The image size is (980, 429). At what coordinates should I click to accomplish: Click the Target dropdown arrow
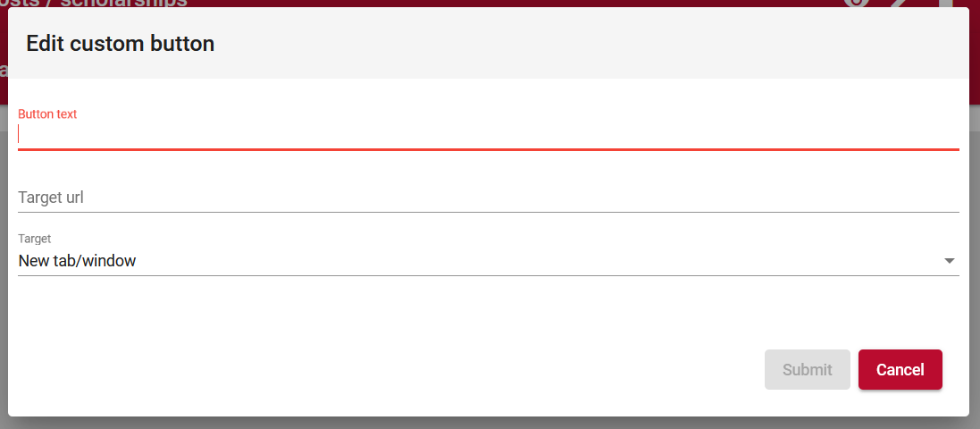coord(950,261)
